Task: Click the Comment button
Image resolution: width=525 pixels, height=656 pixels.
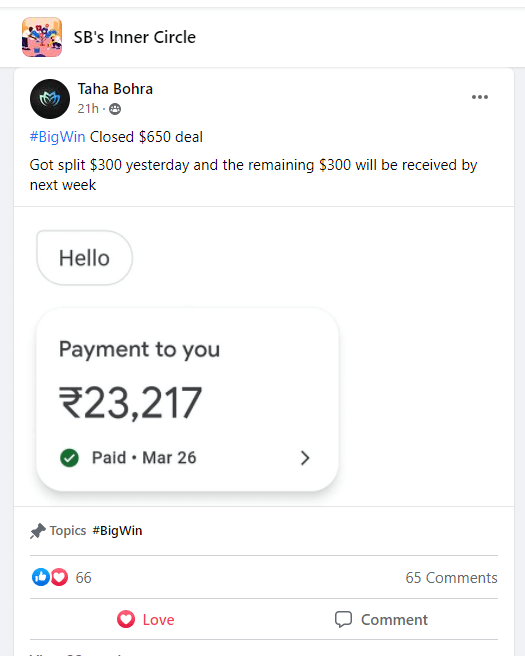Action: [x=381, y=619]
